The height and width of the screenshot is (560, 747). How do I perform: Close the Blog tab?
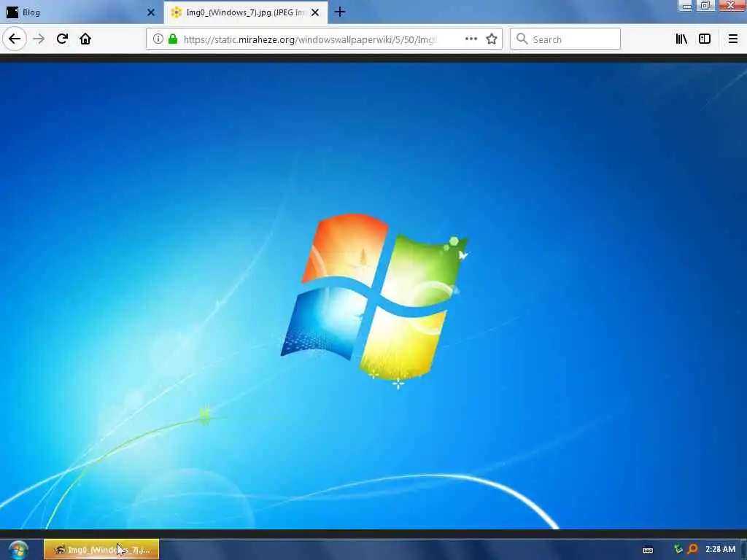[151, 12]
